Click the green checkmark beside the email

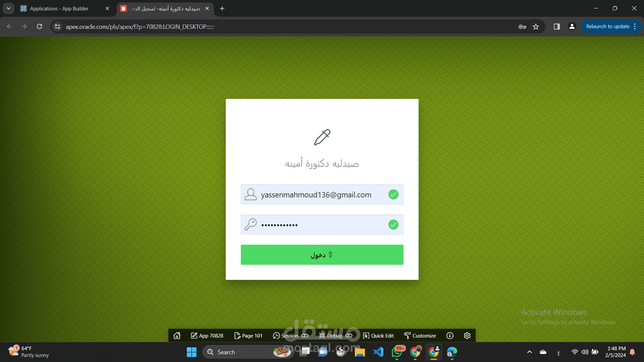point(393,194)
